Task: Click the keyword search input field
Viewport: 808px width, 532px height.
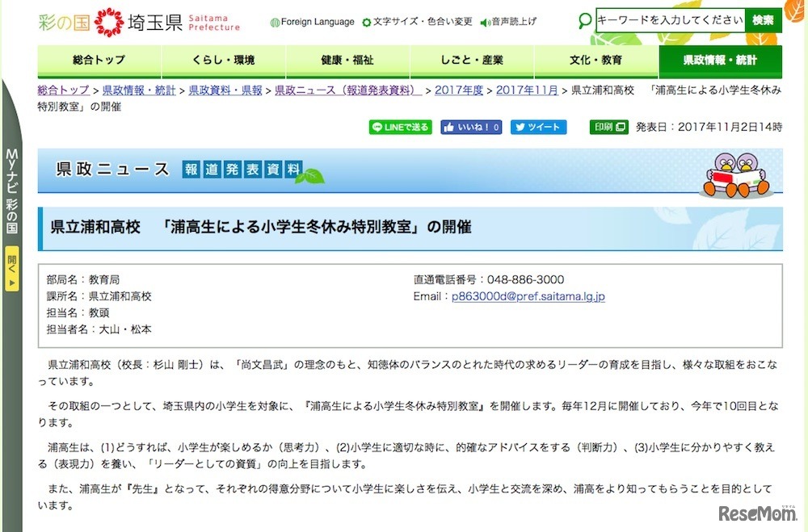Action: click(x=669, y=20)
